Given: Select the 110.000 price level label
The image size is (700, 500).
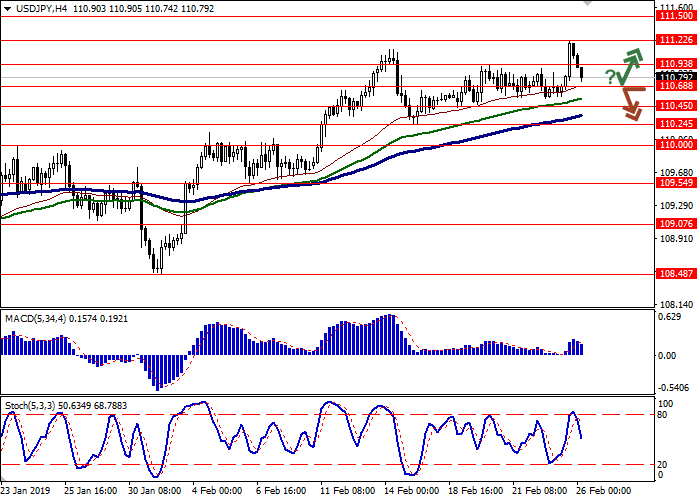Looking at the screenshot, I should pyautogui.click(x=677, y=144).
